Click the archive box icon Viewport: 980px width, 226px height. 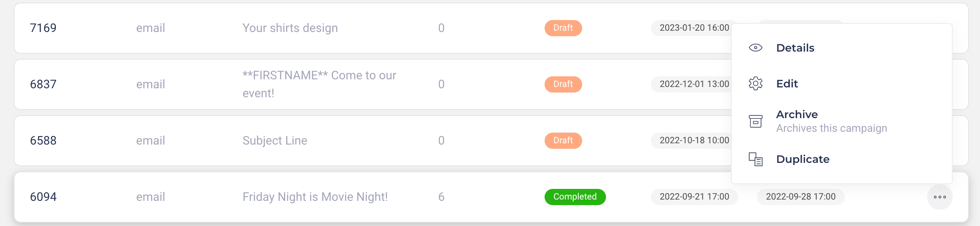tap(755, 121)
